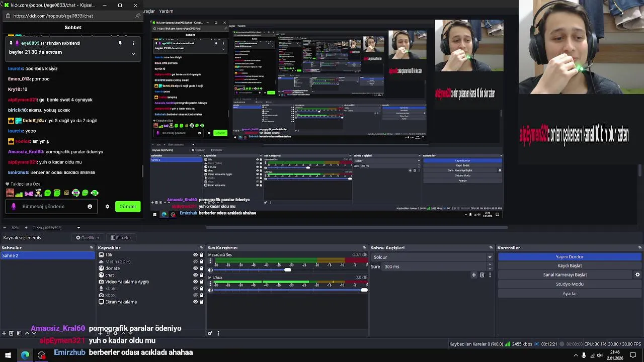Send chat message with Gönder
This screenshot has width=644, height=362.
[128, 206]
